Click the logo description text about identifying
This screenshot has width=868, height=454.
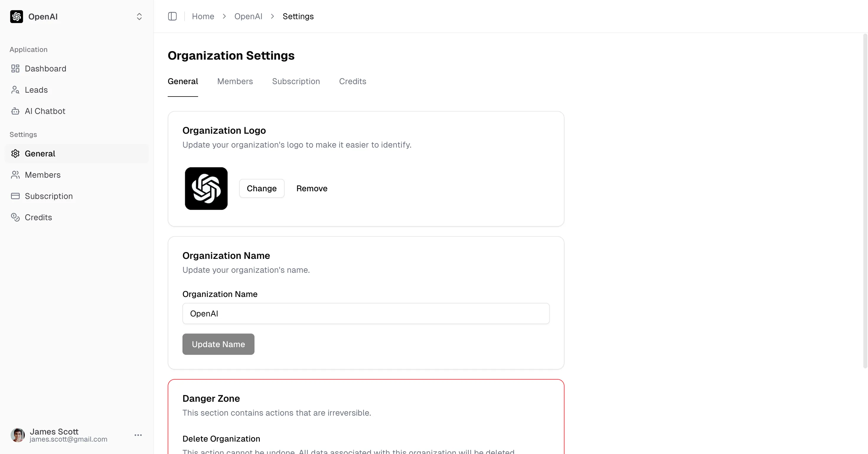pyautogui.click(x=297, y=145)
